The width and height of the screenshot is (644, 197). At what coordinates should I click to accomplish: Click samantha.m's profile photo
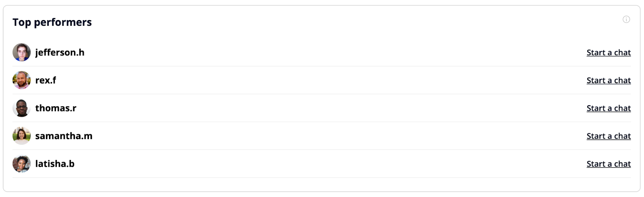click(x=21, y=136)
